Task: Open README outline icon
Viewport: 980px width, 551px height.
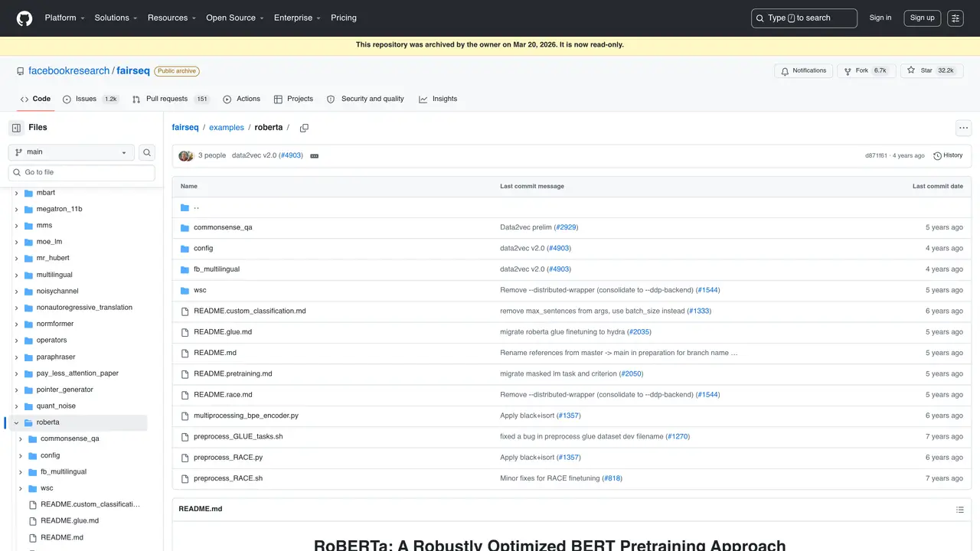Action: pos(960,509)
